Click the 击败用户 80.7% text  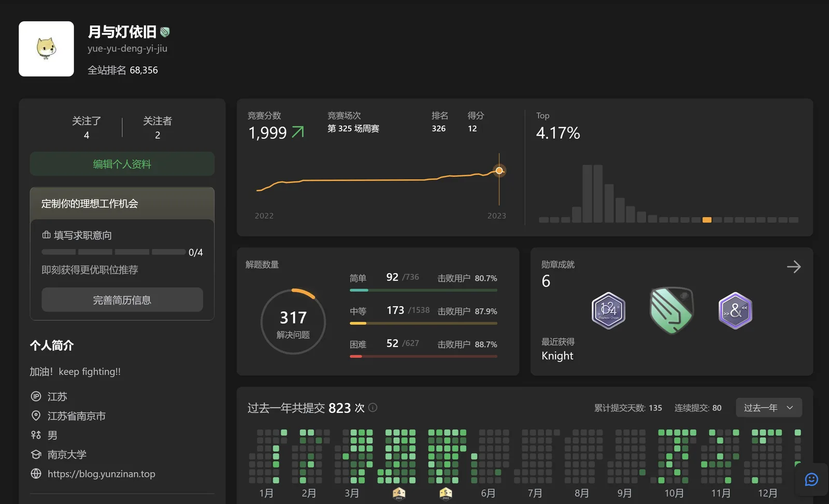pos(467,278)
